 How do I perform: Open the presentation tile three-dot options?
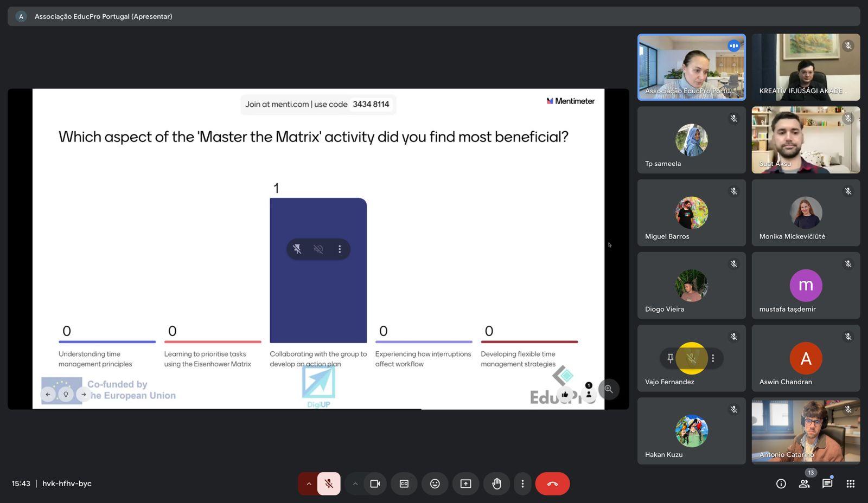tap(340, 249)
